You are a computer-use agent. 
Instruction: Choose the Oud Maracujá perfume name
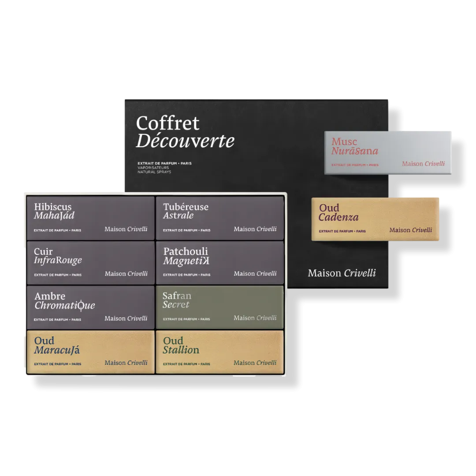[x=57, y=346]
